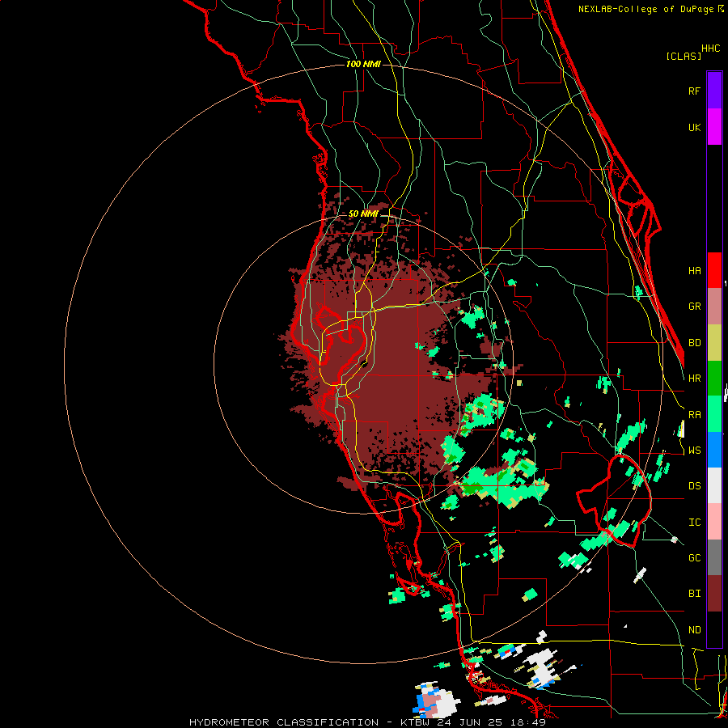Viewport: 728px width, 728px height.
Task: Click the GR dusty pink legend swatch
Action: [x=714, y=307]
